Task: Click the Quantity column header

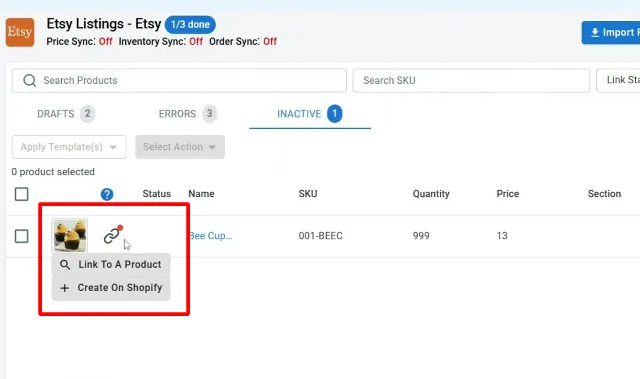Action: (431, 194)
